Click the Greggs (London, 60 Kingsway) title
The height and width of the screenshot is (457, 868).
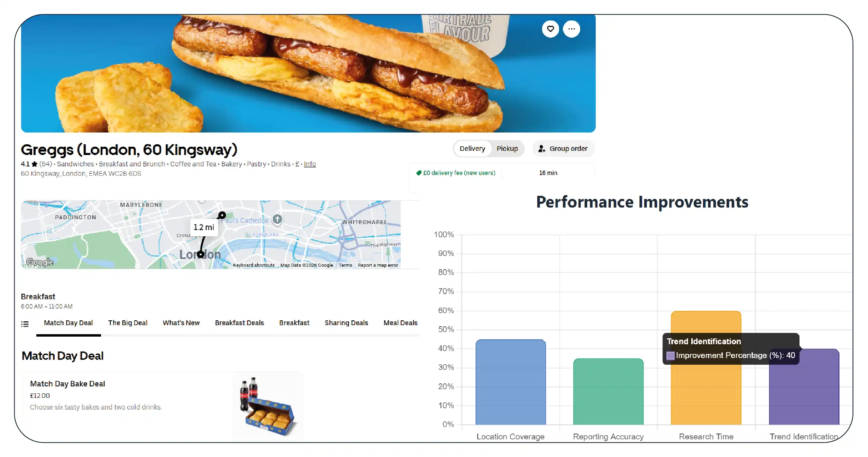click(129, 150)
